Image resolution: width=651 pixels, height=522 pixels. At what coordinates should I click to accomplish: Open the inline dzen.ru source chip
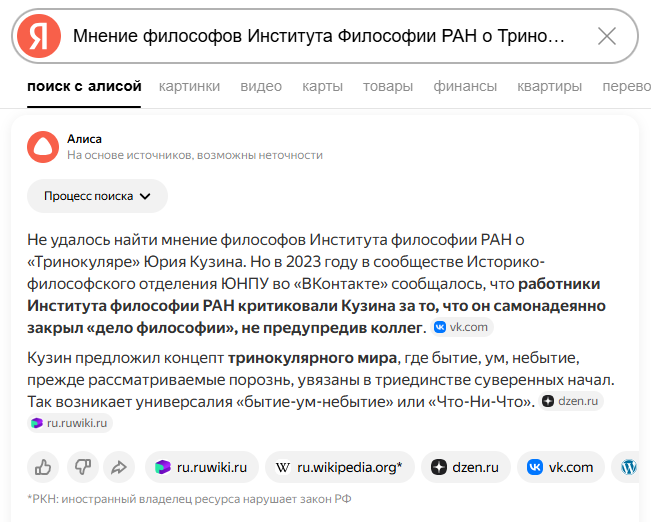(571, 401)
